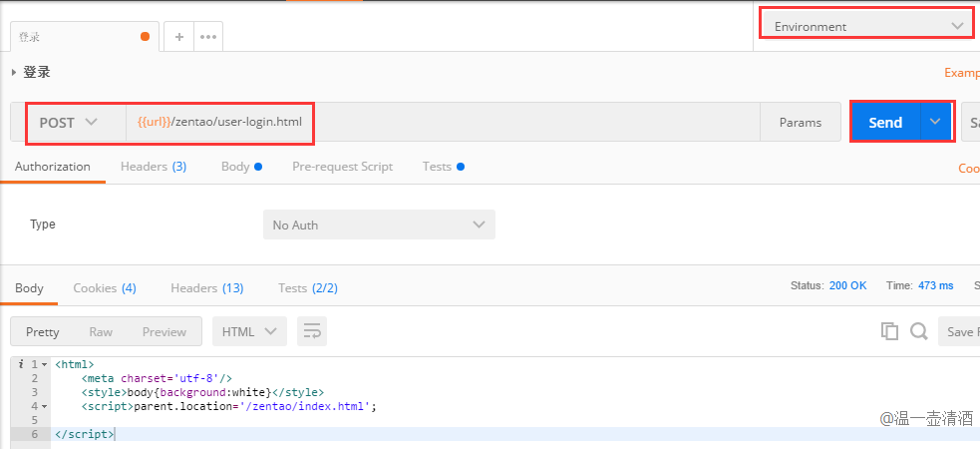Select the Raw response view
980x449 pixels.
tap(101, 332)
